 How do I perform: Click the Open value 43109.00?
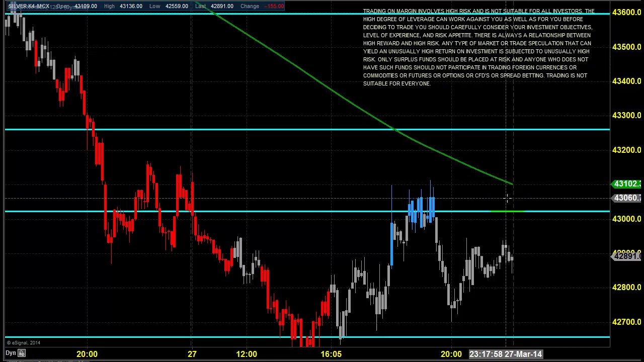tap(86, 6)
